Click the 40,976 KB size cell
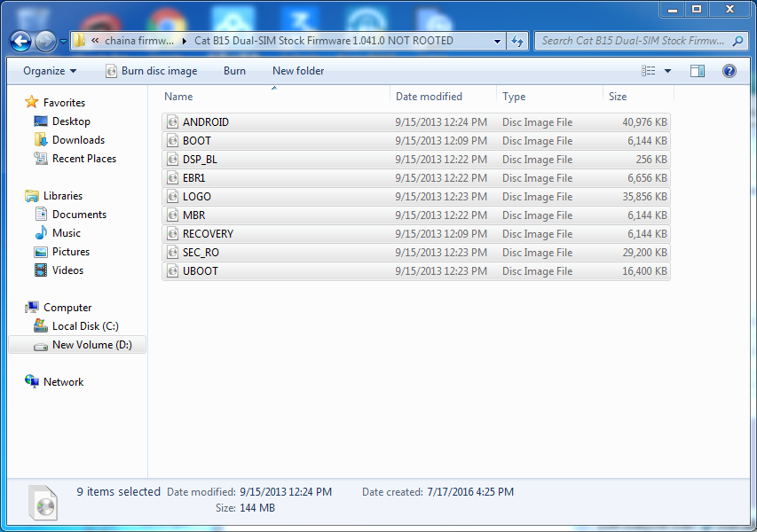Image resolution: width=757 pixels, height=532 pixels. [x=644, y=122]
